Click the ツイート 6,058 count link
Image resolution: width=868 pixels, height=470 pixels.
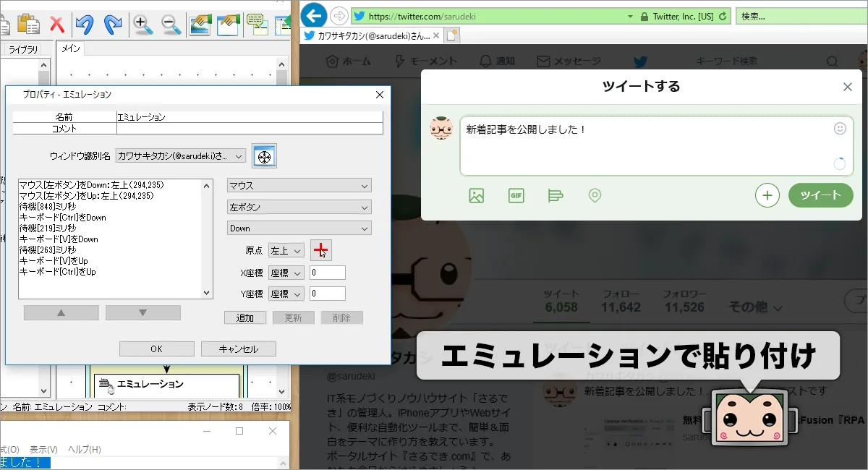561,302
